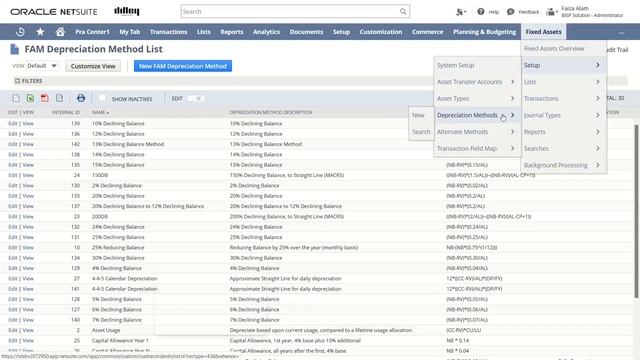This screenshot has height=360, width=640.
Task: Open Searches entry in Fixed Assets menu
Action: coord(536,149)
